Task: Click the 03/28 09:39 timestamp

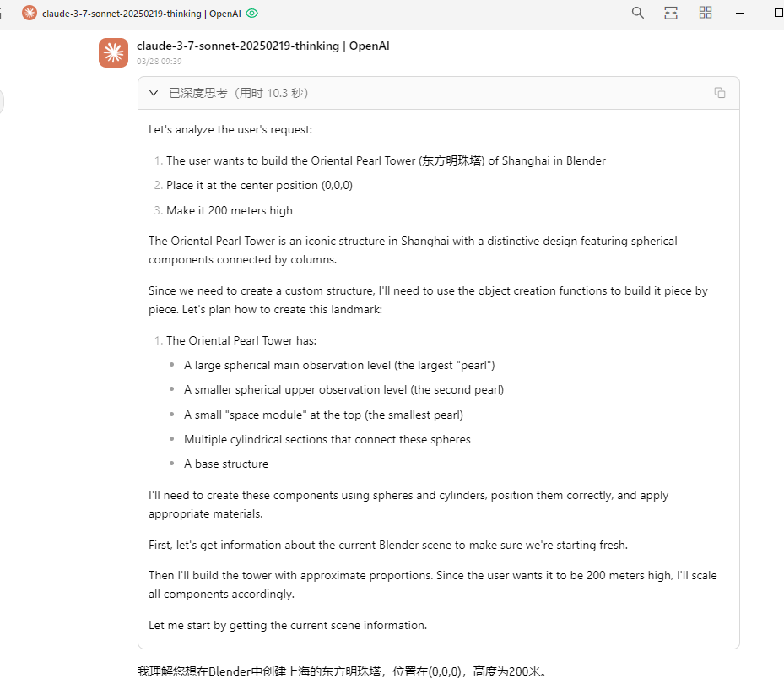Action: 159,62
